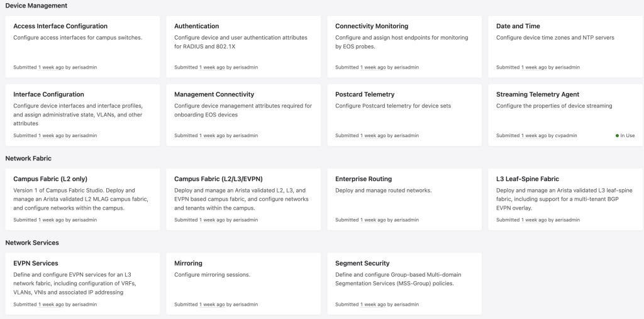Click the Network Fabric section heading
The height and width of the screenshot is (319, 644).
click(28, 159)
